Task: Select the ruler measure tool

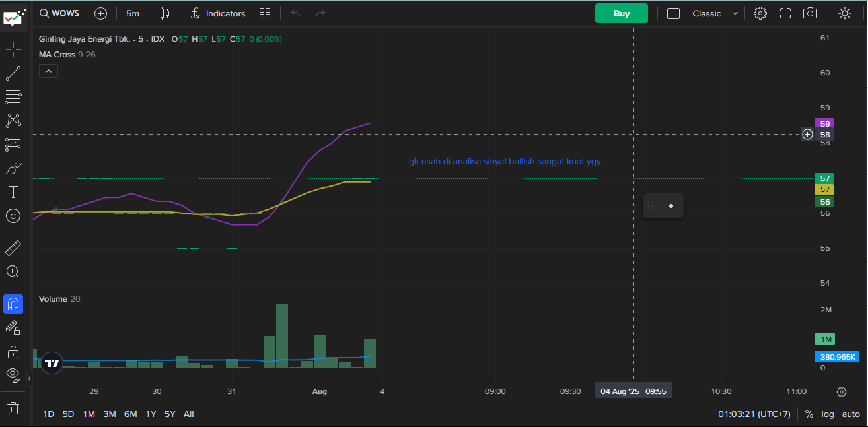Action: pos(13,248)
